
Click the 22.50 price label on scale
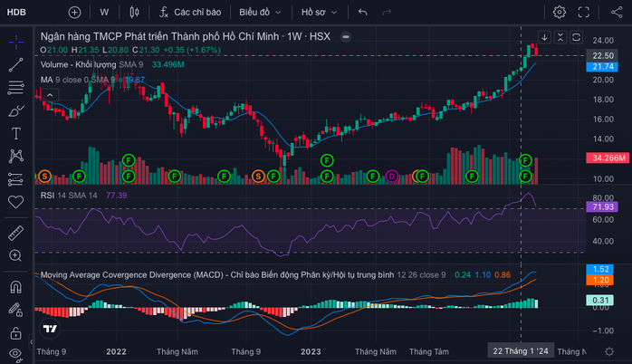[x=603, y=55]
